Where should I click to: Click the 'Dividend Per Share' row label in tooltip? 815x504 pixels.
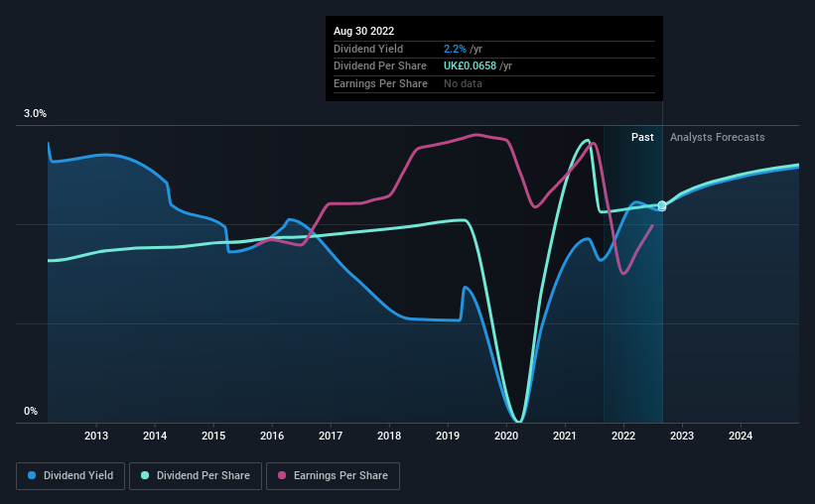tap(380, 66)
